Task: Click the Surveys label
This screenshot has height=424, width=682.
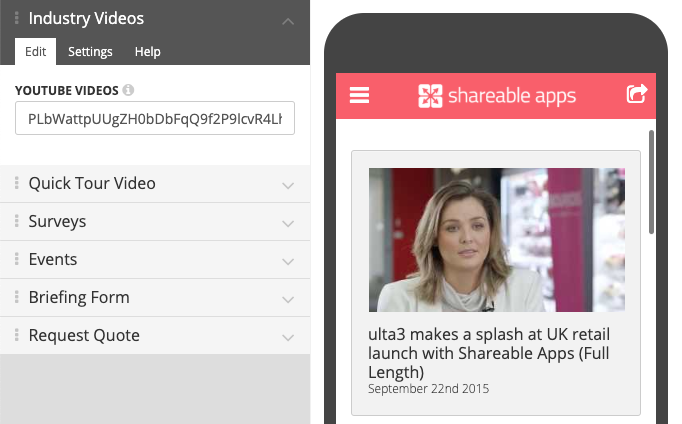Action: [57, 221]
